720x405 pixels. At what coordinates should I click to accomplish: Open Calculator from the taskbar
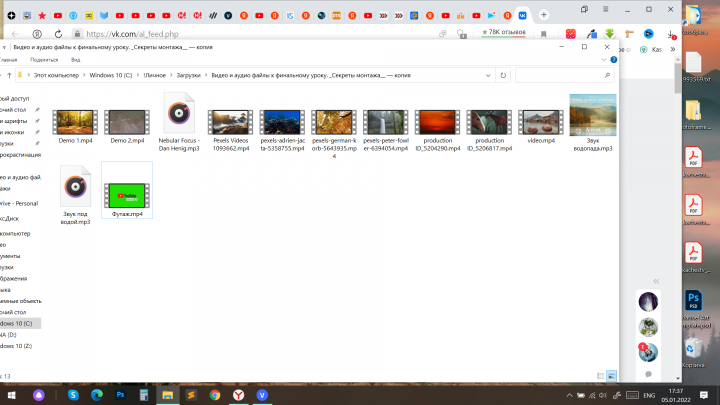coord(144,395)
